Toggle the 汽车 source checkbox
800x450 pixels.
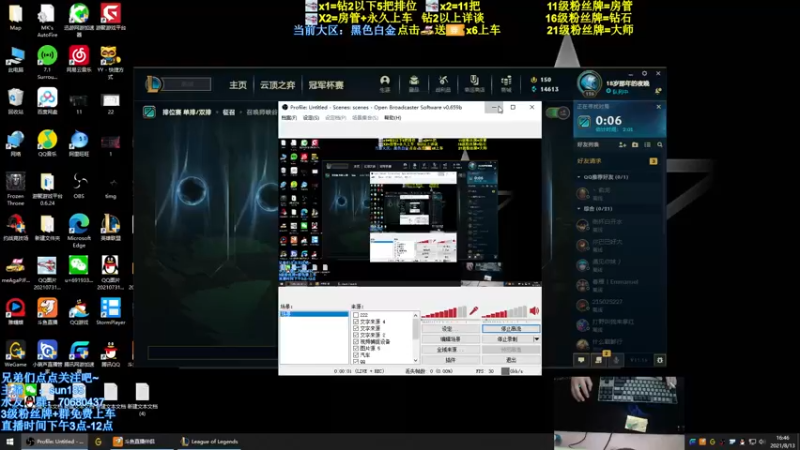pyautogui.click(x=356, y=355)
